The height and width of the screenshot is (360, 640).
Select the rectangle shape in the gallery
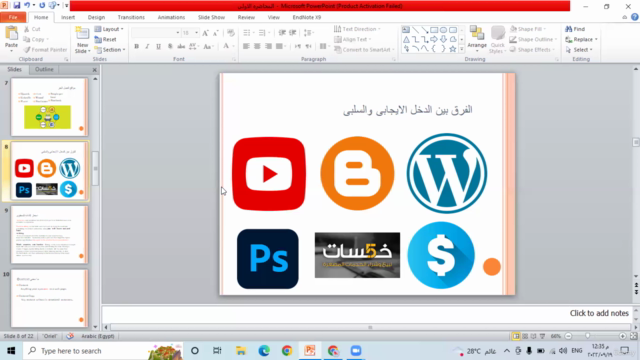pos(434,30)
